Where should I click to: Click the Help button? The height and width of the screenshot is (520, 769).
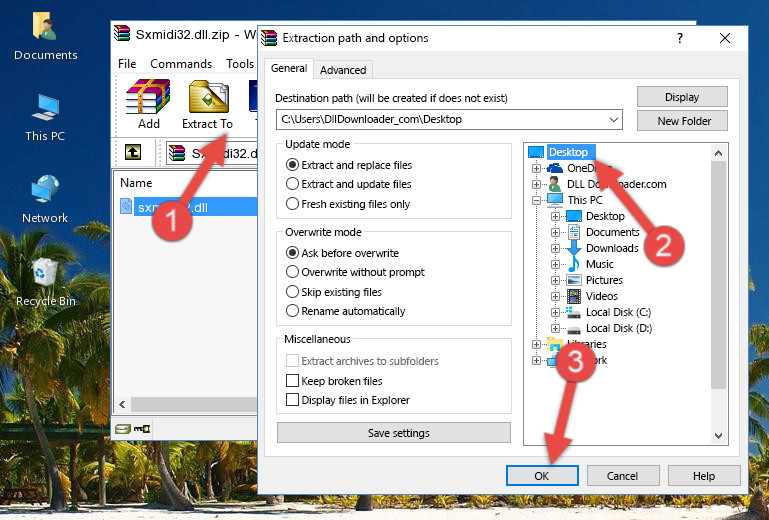click(704, 476)
